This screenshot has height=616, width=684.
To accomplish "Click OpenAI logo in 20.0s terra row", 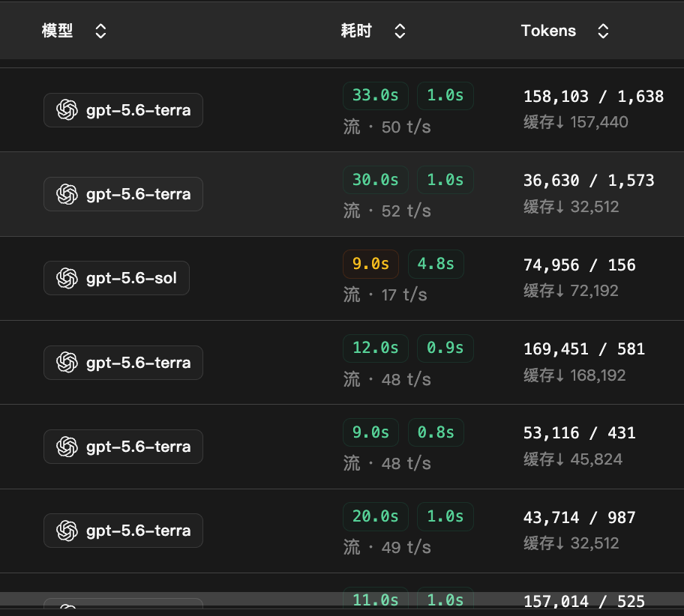I will coord(67,531).
